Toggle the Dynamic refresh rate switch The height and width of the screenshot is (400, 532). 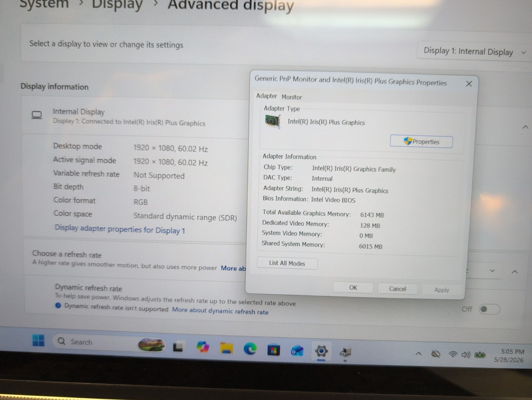tap(489, 309)
